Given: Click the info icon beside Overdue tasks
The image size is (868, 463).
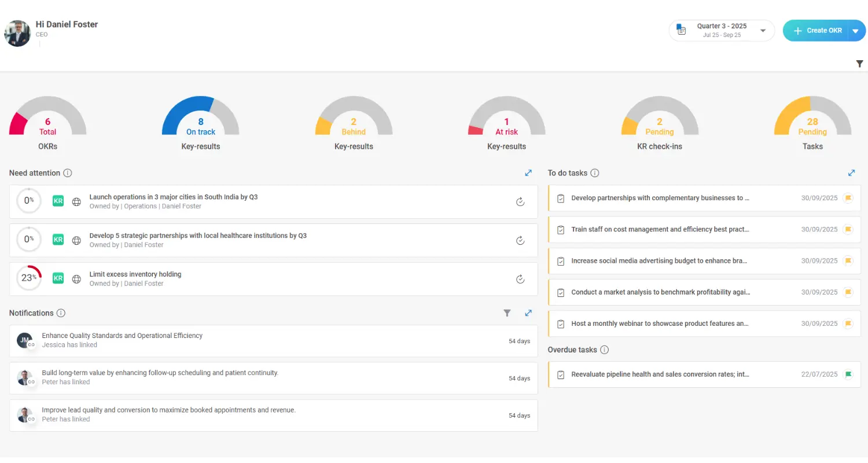Looking at the screenshot, I should point(605,350).
